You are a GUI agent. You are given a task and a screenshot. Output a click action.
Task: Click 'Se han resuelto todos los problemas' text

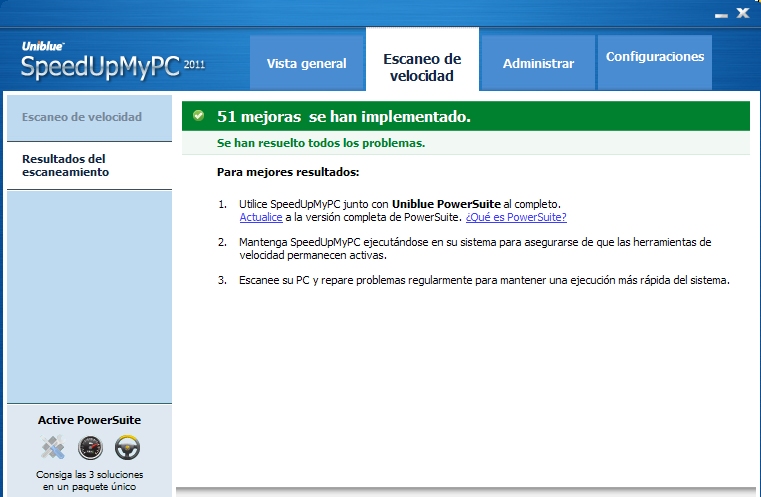point(321,143)
